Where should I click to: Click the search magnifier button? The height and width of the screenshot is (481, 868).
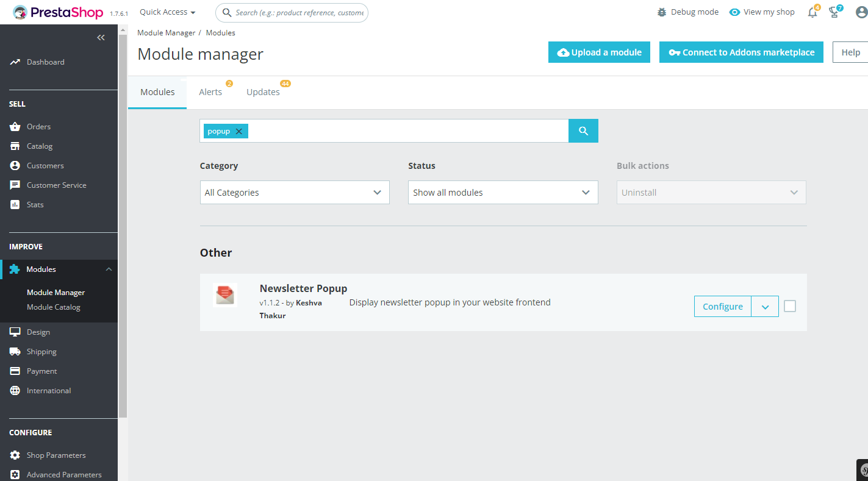point(583,131)
